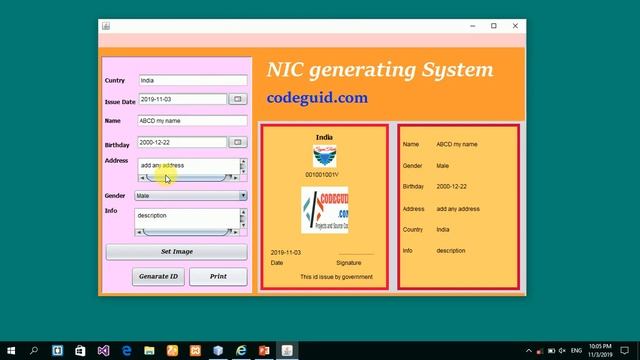Click date 2019-11-03 on ID card
Image resolution: width=640 pixels, height=360 pixels.
[286, 253]
